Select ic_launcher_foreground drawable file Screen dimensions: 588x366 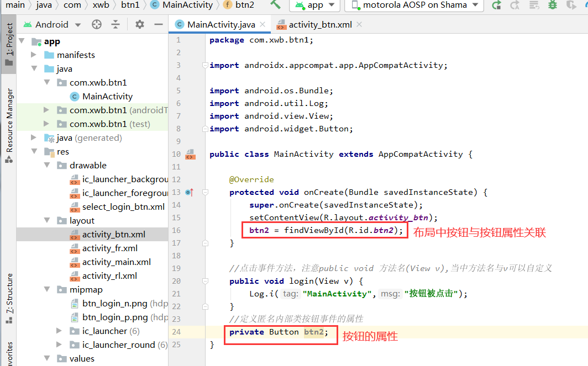[x=119, y=193]
